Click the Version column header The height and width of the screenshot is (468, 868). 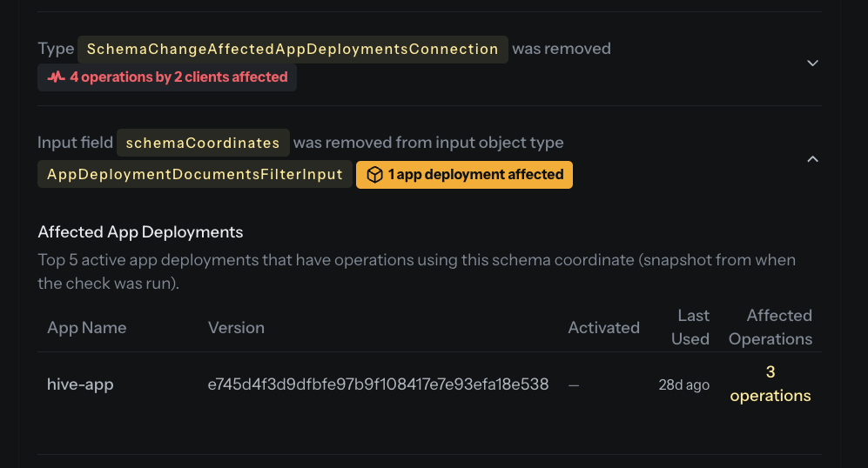pos(236,328)
